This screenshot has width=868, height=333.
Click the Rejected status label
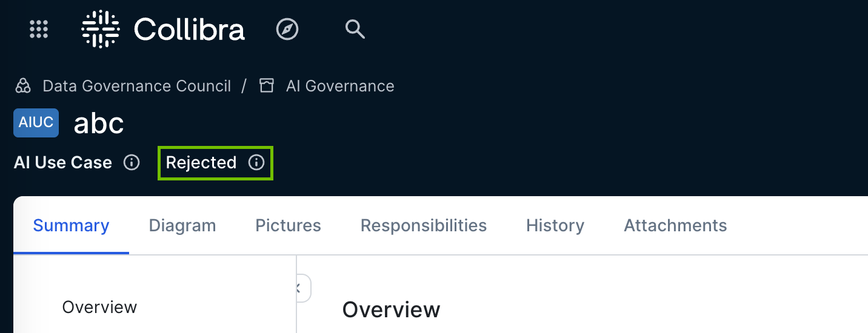pyautogui.click(x=201, y=163)
